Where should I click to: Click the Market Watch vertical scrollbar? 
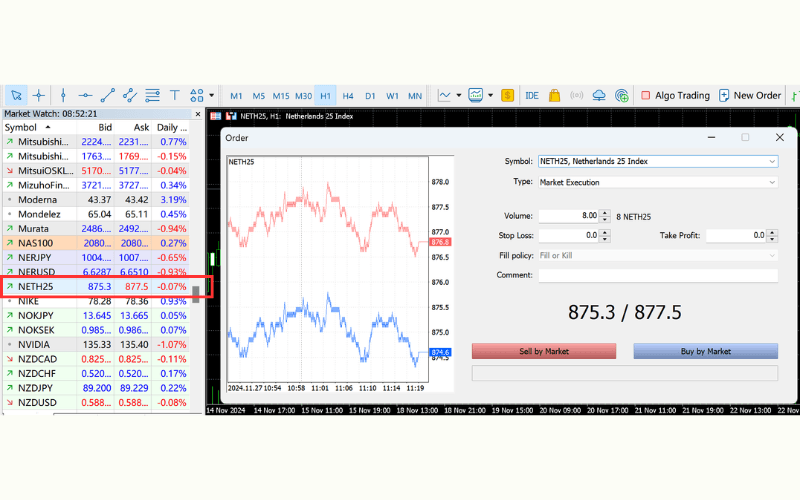[197, 292]
